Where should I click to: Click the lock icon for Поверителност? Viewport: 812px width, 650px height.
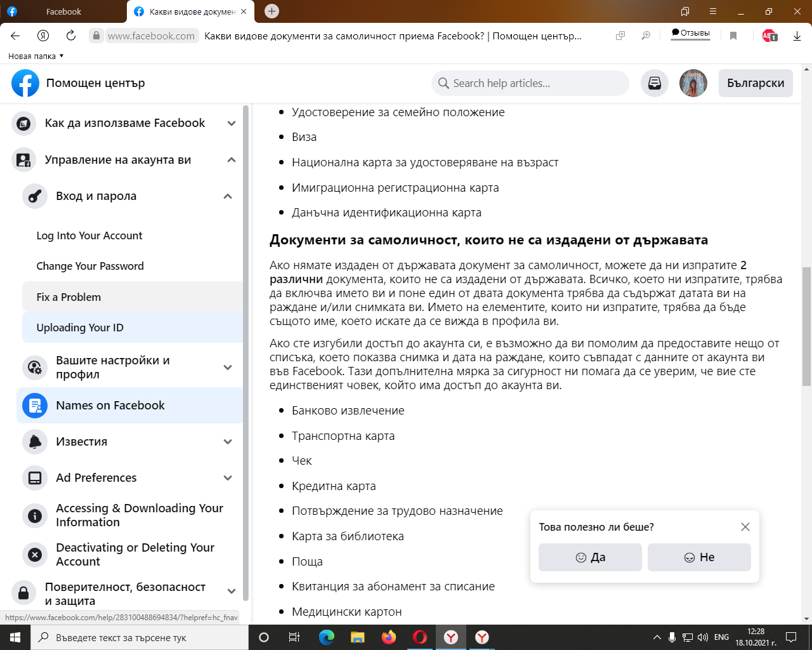point(23,593)
